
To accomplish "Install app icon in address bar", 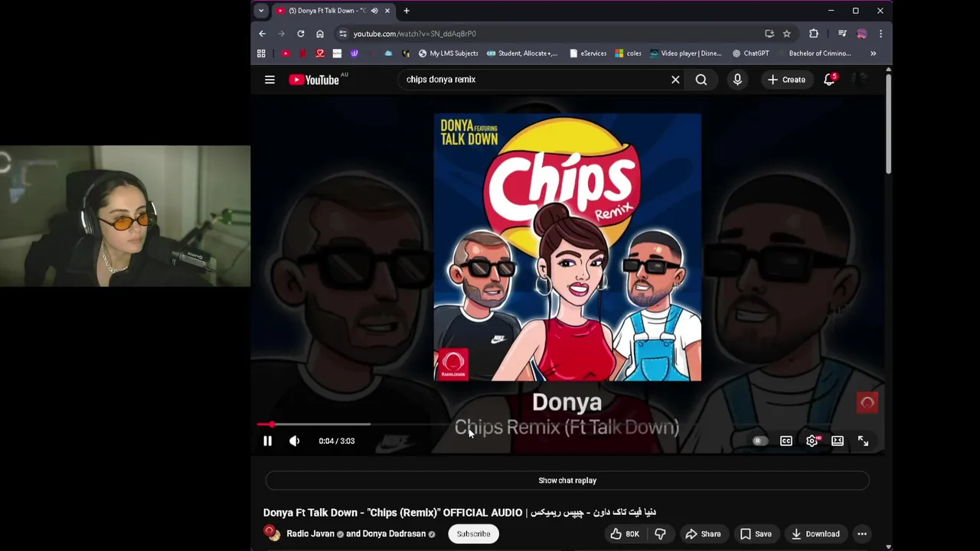I will click(x=769, y=34).
